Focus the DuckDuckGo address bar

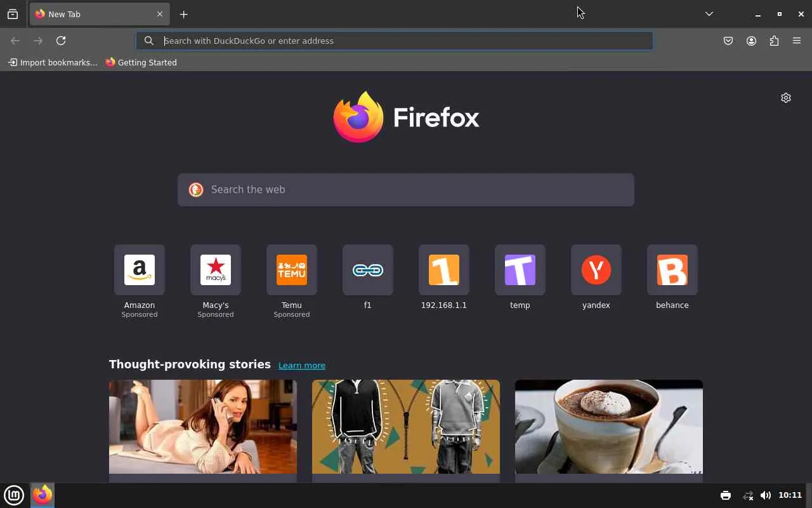[395, 41]
